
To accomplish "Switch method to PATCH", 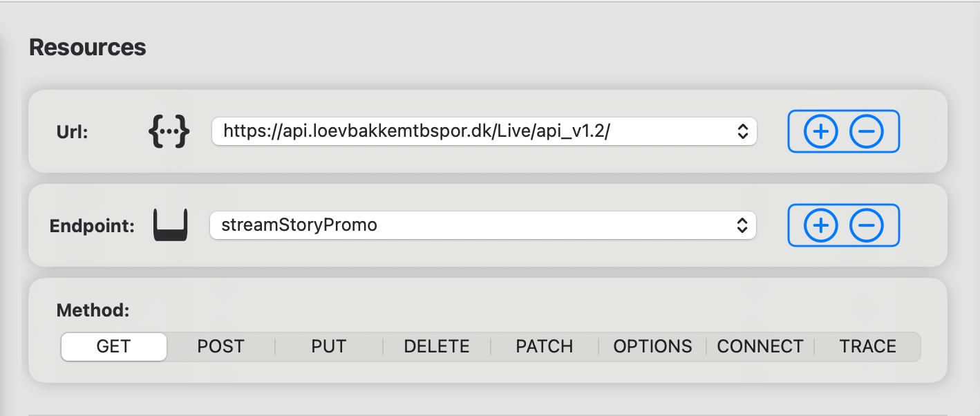I will click(545, 346).
